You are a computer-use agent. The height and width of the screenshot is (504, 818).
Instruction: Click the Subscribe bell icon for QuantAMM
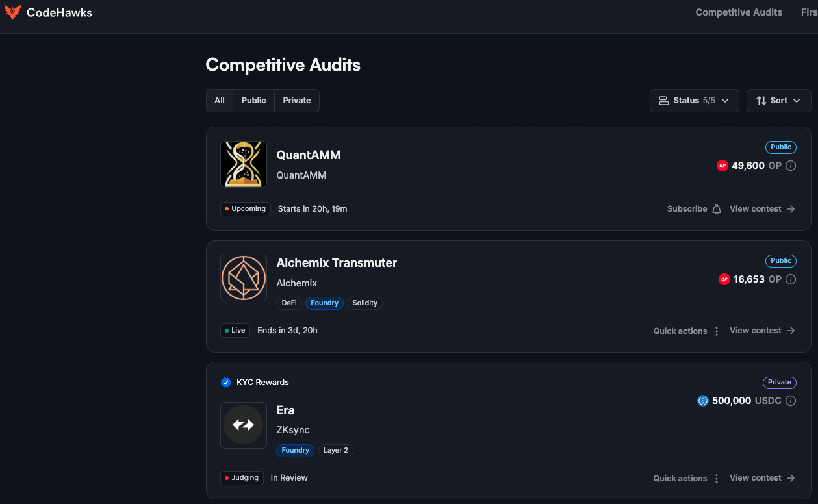tap(717, 209)
